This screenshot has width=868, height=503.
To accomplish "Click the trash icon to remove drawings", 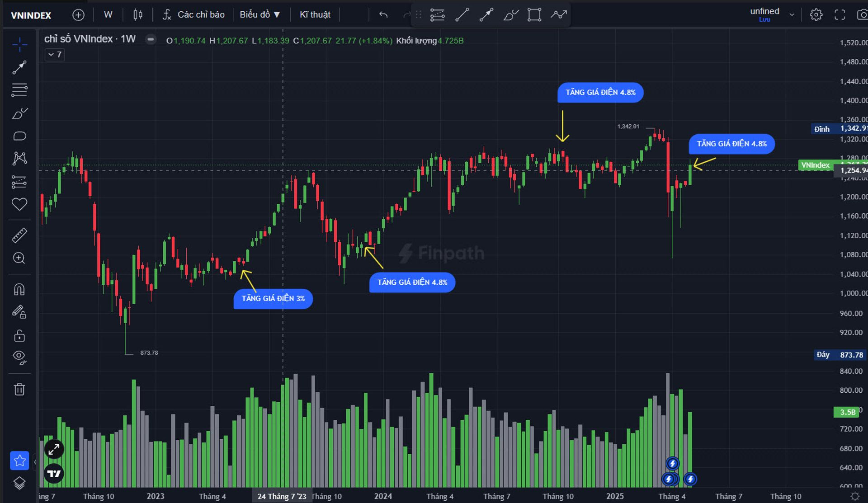I will pos(19,389).
